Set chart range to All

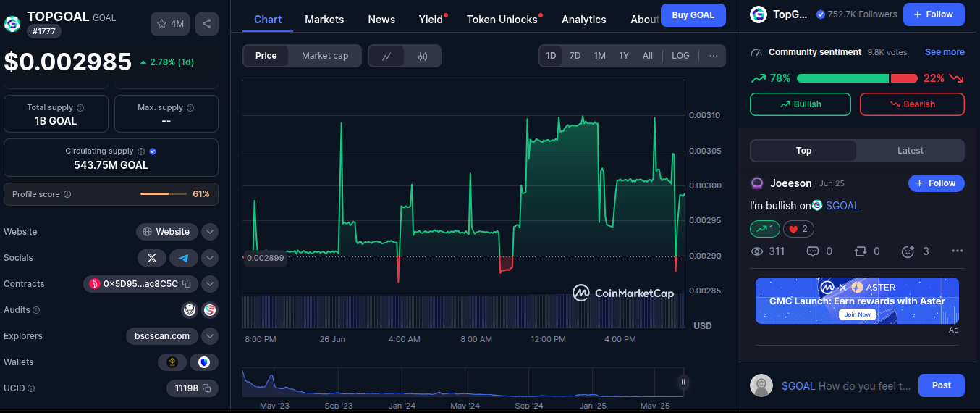(x=648, y=56)
